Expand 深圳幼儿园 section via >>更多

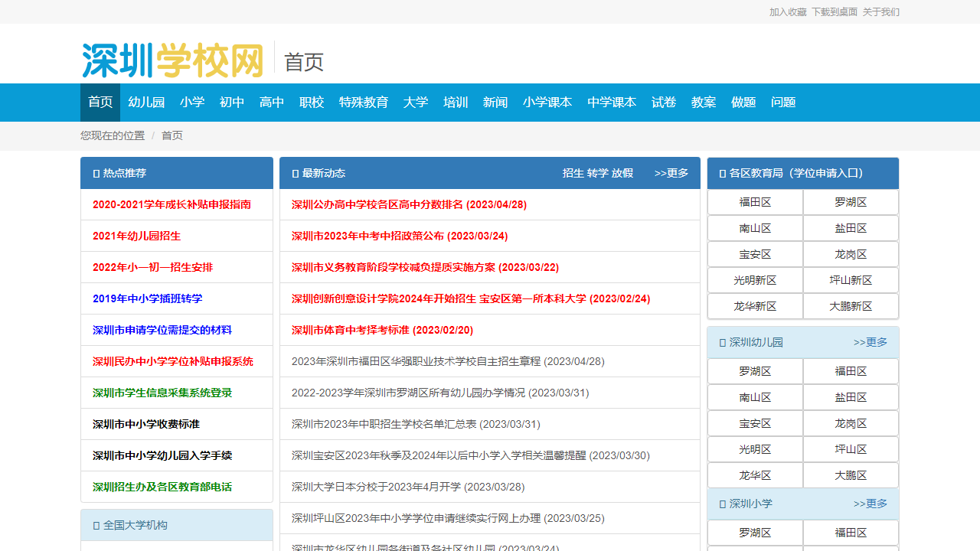click(x=871, y=342)
